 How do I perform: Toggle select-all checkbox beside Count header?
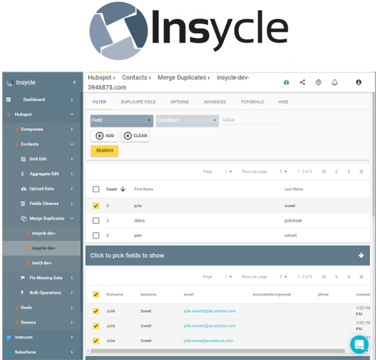[x=96, y=189]
